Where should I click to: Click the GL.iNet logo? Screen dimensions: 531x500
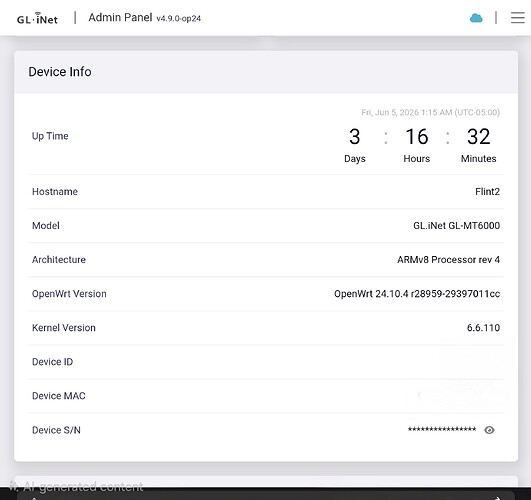37,18
